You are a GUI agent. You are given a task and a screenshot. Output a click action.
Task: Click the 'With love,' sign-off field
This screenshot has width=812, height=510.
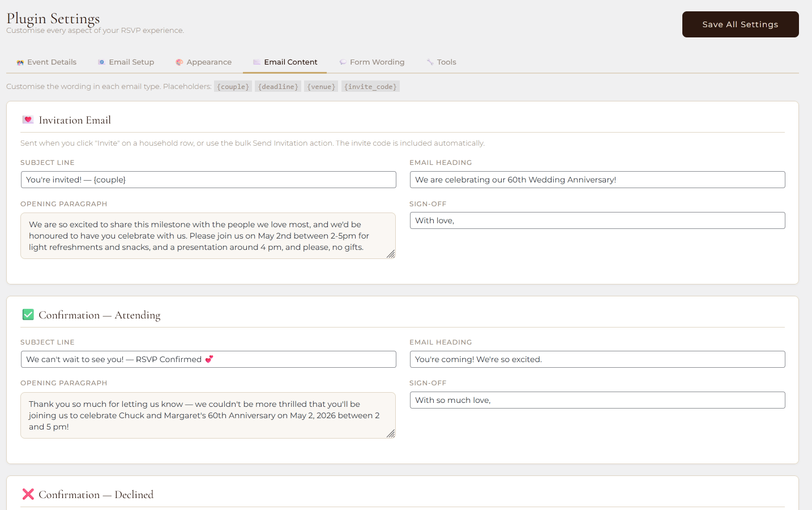point(597,220)
